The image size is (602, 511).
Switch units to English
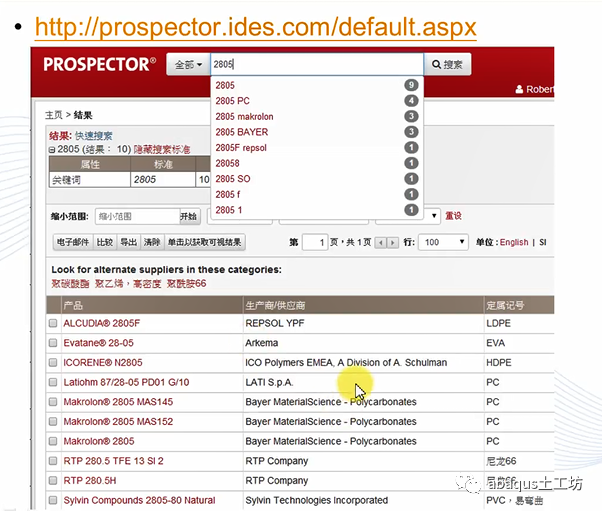[514, 242]
